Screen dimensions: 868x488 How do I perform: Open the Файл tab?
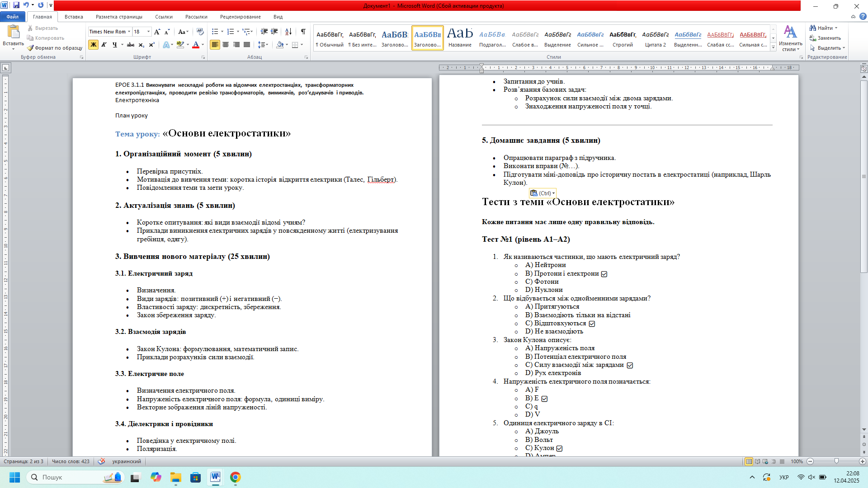point(13,17)
